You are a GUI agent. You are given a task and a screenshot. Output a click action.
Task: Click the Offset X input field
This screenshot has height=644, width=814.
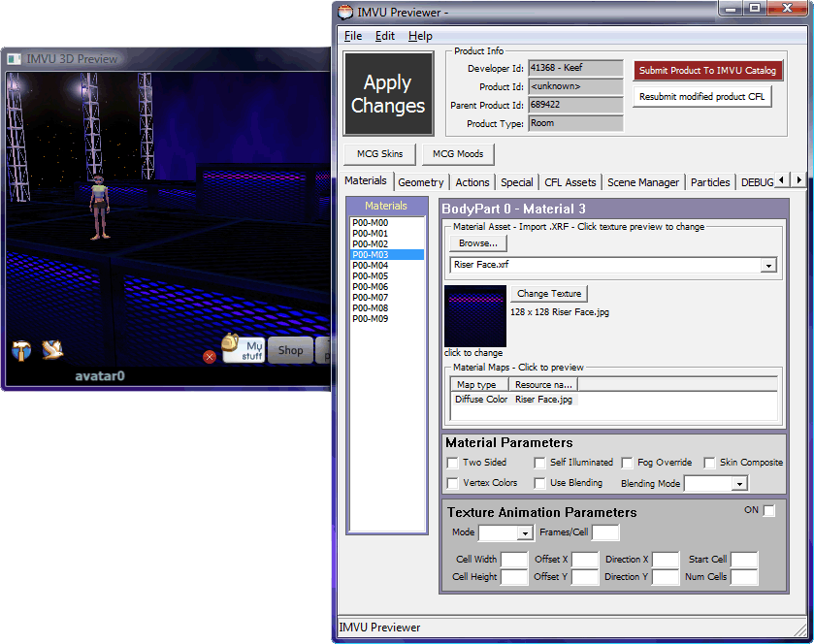(585, 560)
